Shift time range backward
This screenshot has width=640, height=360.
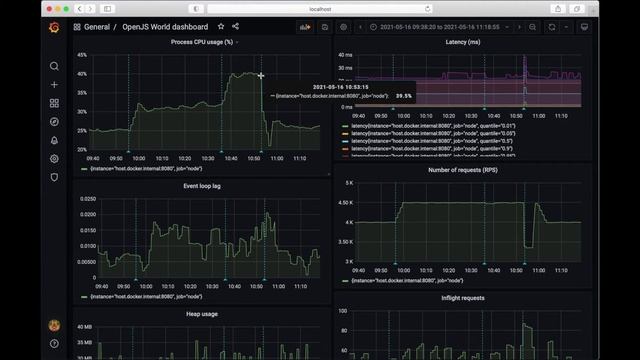pyautogui.click(x=360, y=27)
